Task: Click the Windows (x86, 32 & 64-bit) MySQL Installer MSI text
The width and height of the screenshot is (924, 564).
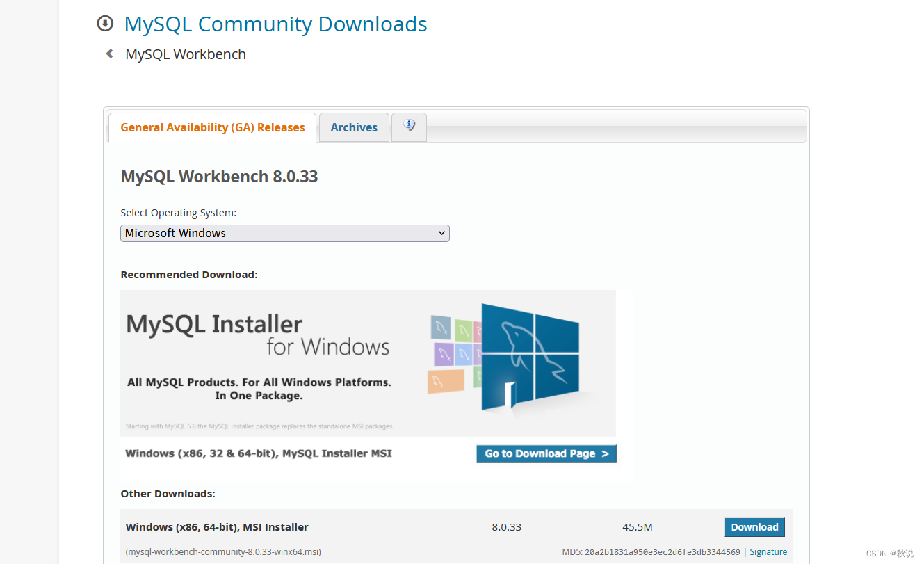Action: click(259, 453)
